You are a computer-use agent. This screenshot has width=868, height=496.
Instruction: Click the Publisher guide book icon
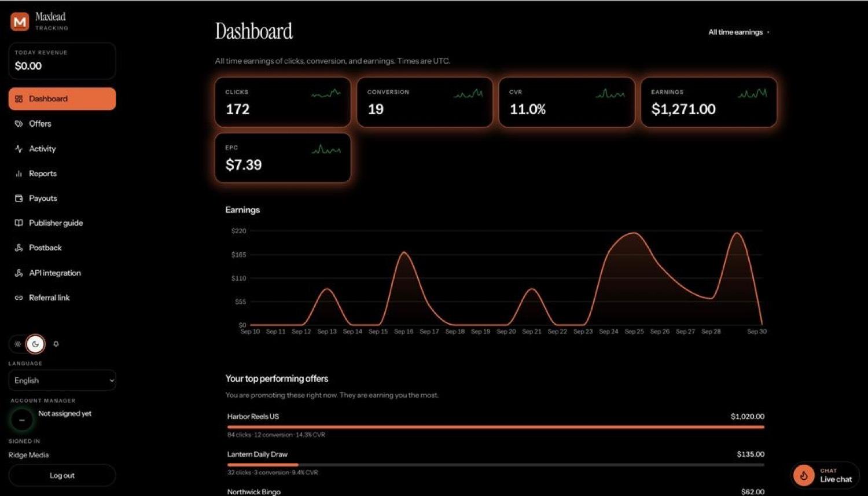coord(19,223)
